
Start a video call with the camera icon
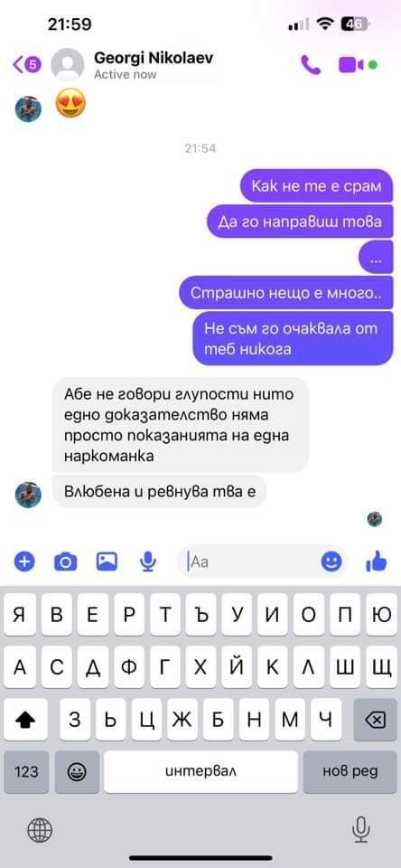351,65
